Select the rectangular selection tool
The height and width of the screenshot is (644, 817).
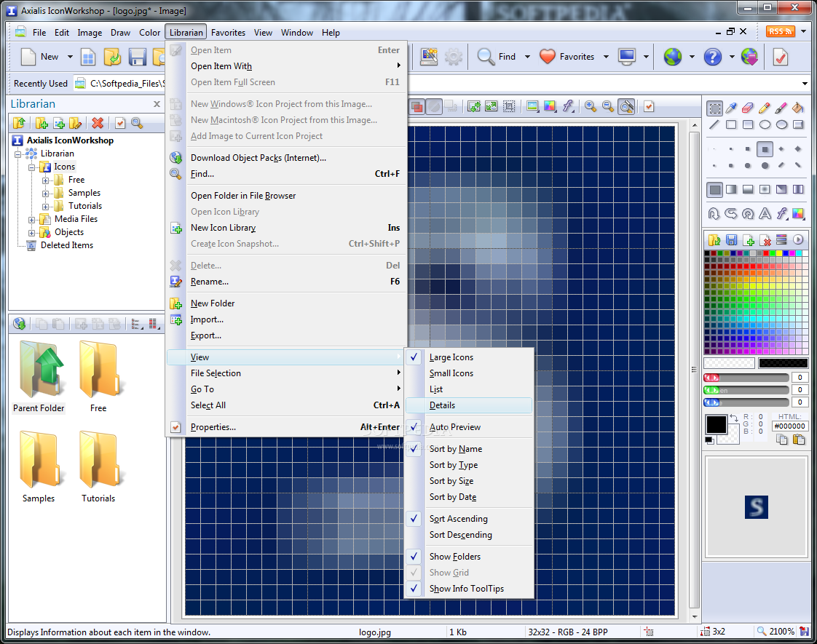714,108
